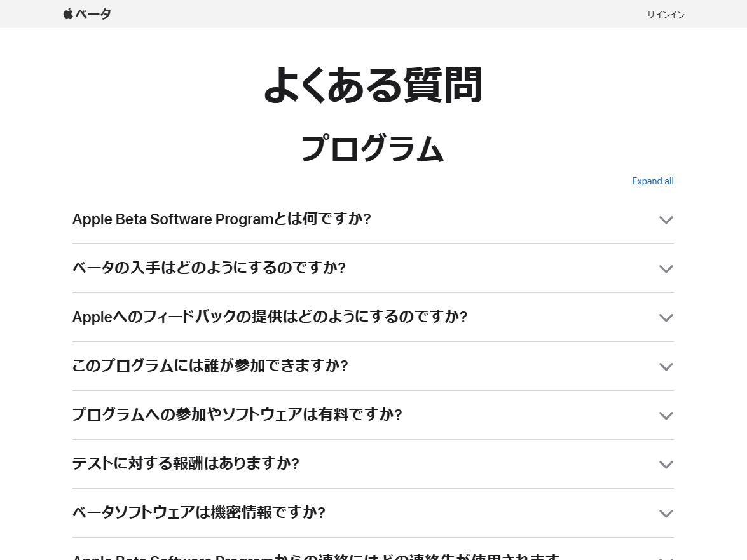Screen dimensions: 747x560
Task: Click the Expand all link
Action: [x=653, y=181]
